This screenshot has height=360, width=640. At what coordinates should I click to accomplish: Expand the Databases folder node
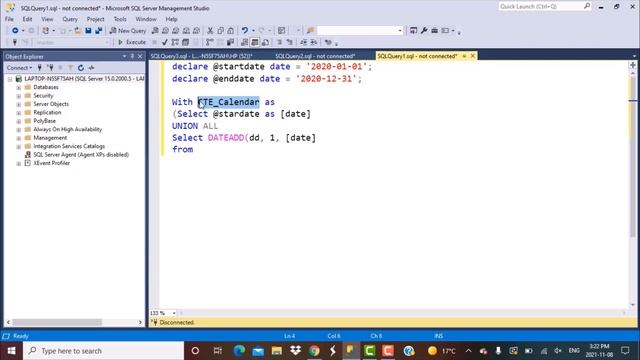point(19,87)
